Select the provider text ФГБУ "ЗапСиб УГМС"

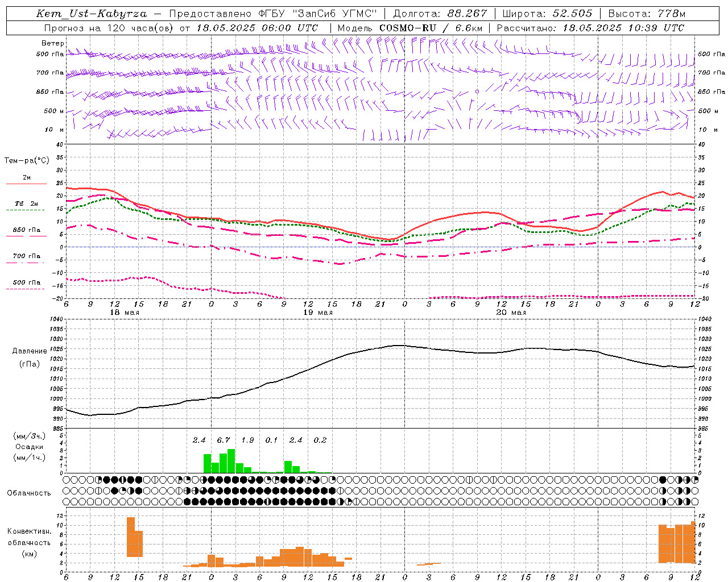(x=318, y=14)
